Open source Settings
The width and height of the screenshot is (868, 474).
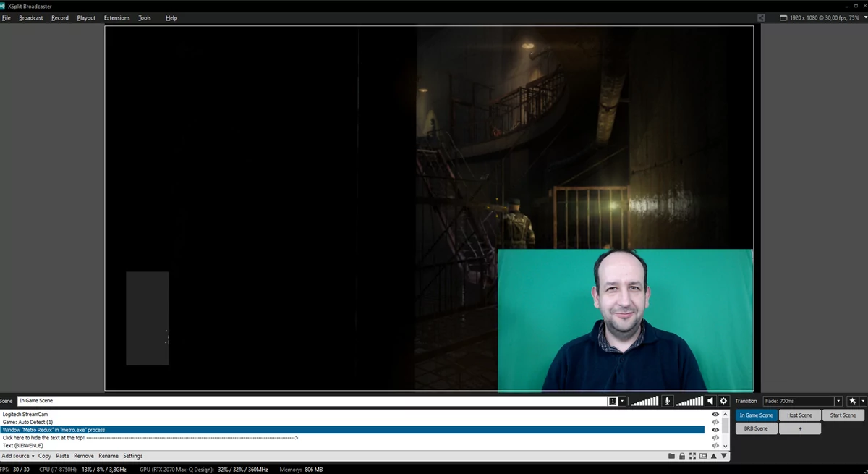click(133, 456)
